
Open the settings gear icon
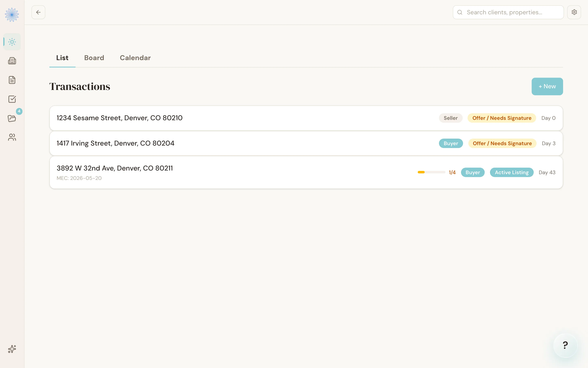[x=574, y=12]
